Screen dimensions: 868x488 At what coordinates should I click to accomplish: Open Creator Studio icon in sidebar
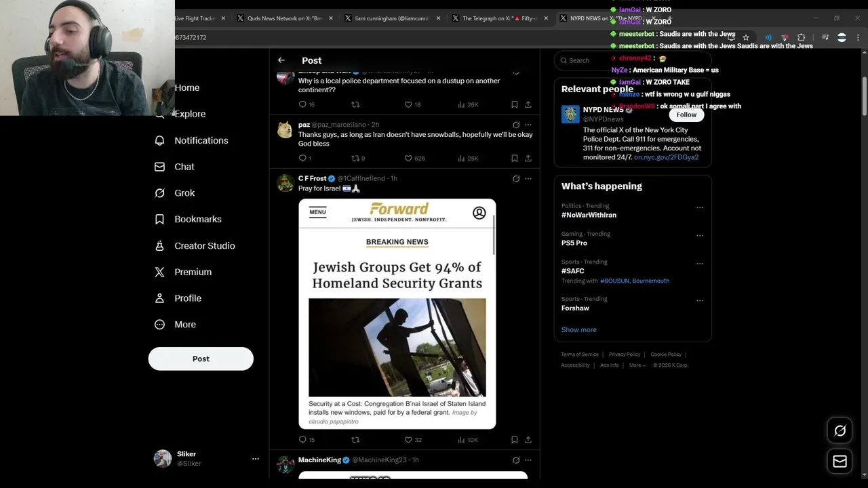click(159, 246)
